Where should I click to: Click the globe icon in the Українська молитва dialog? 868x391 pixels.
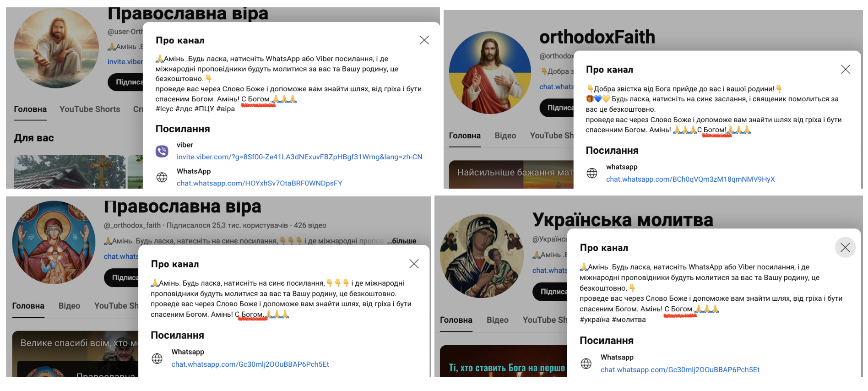tap(586, 364)
